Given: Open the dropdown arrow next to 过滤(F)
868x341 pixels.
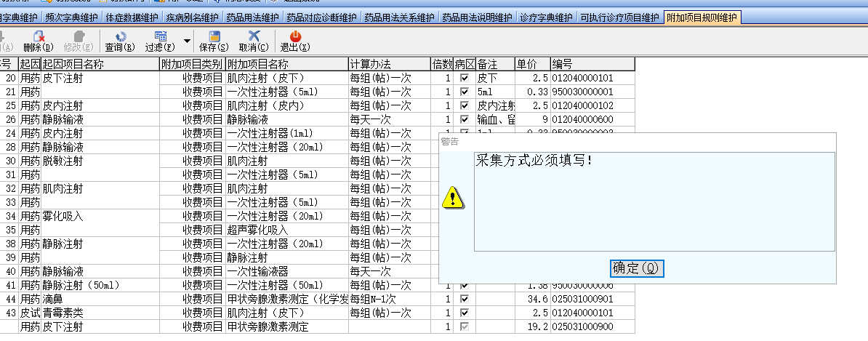Looking at the screenshot, I should click(x=187, y=41).
